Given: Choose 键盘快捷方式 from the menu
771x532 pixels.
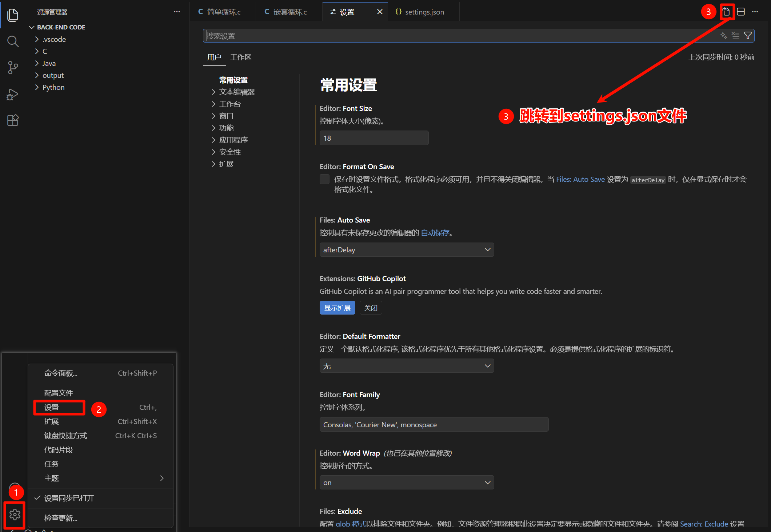Looking at the screenshot, I should tap(100, 436).
